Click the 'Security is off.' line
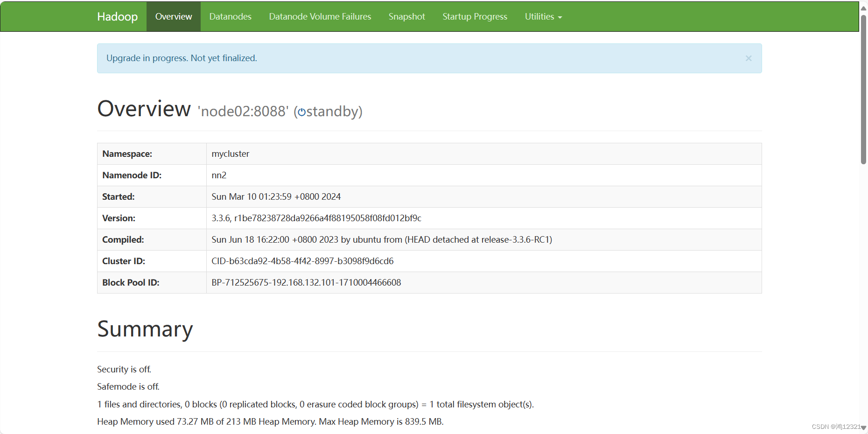 (124, 369)
